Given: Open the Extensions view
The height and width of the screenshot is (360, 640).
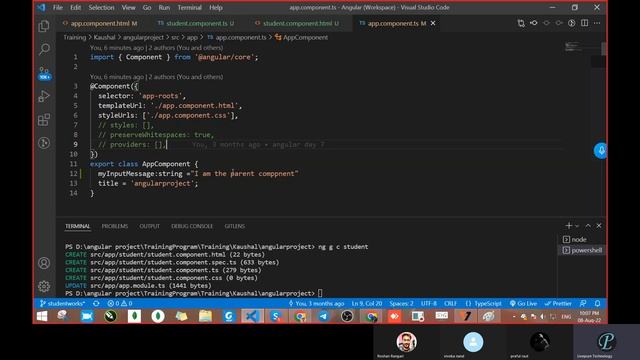Looking at the screenshot, I should tap(44, 120).
